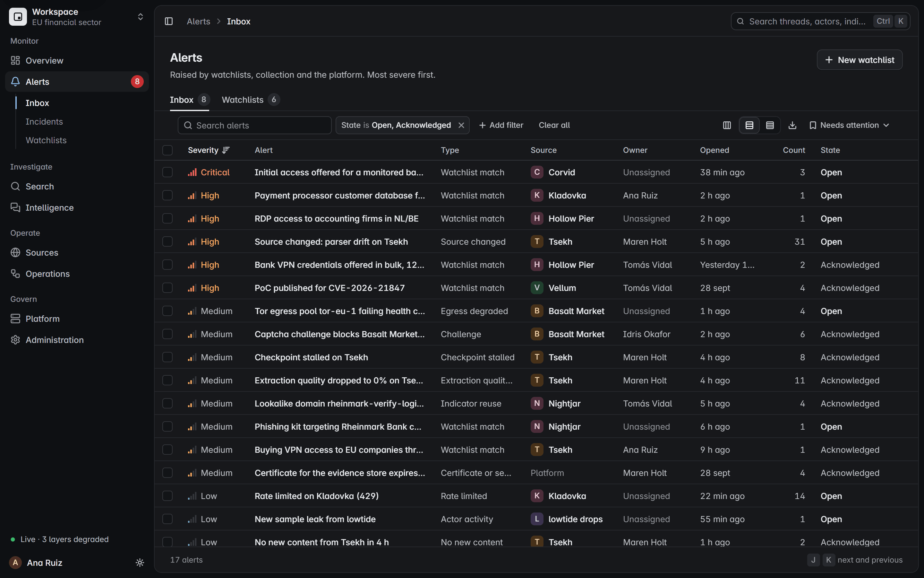924x578 pixels.
Task: Open Platform under Govern
Action: click(77, 319)
